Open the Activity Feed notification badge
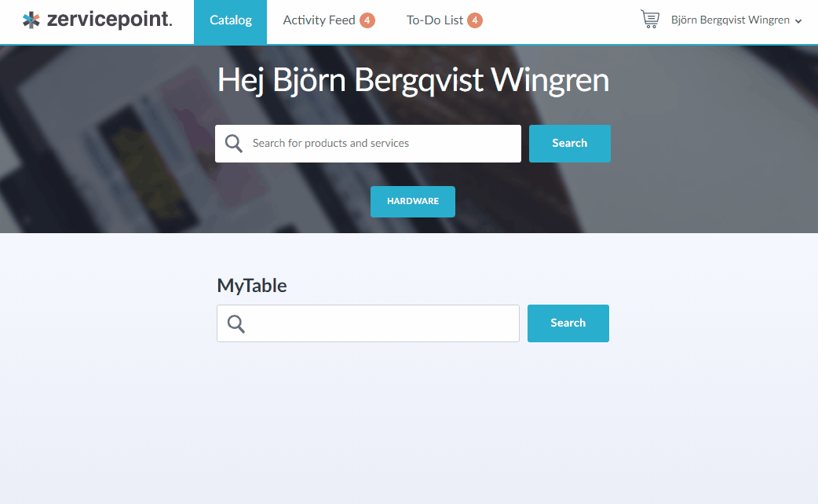818x504 pixels. pos(368,20)
